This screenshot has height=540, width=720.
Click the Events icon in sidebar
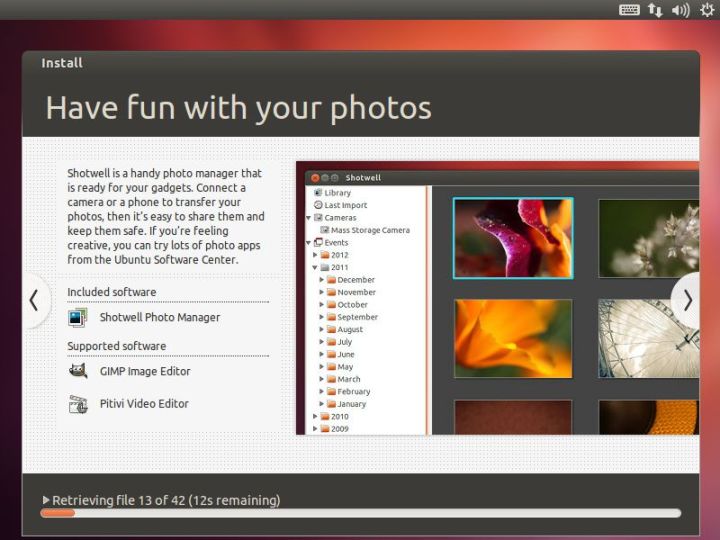click(x=318, y=242)
